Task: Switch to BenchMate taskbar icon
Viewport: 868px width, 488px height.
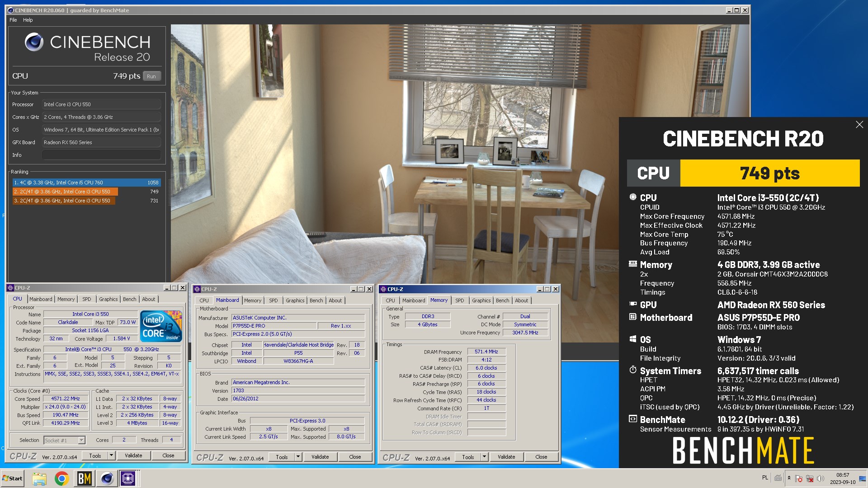Action: pyautogui.click(x=84, y=479)
